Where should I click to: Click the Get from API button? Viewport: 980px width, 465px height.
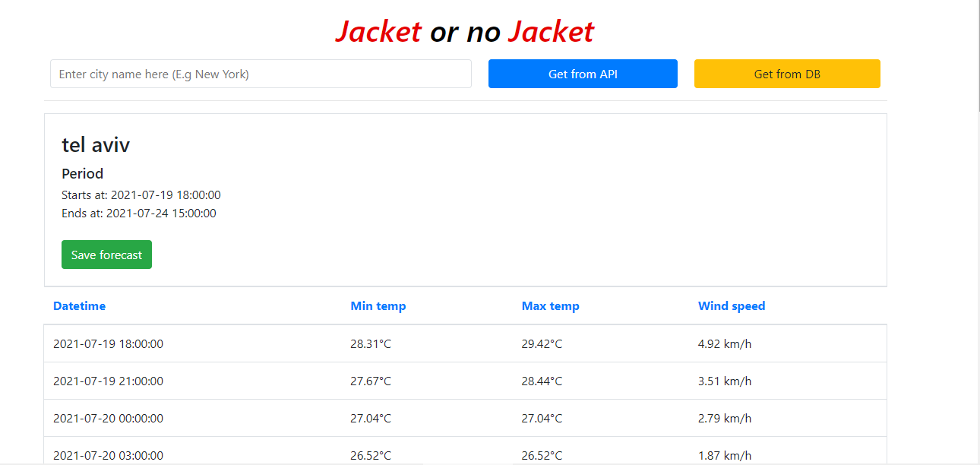pyautogui.click(x=583, y=74)
